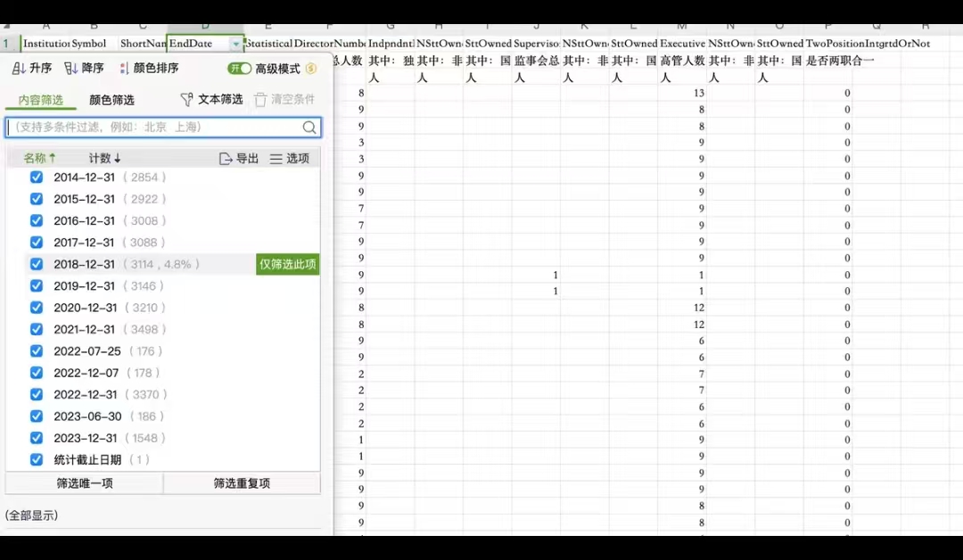963x560 pixels.
Task: Switch to the 颜色筛选 tab
Action: pos(111,100)
